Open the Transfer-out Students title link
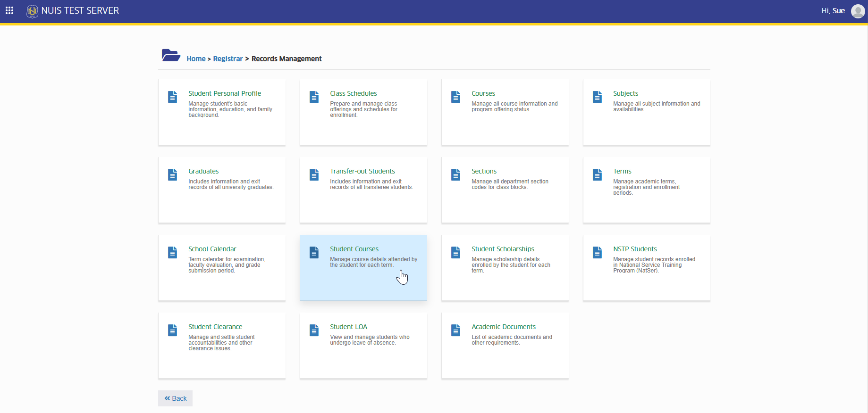868x413 pixels. (362, 171)
